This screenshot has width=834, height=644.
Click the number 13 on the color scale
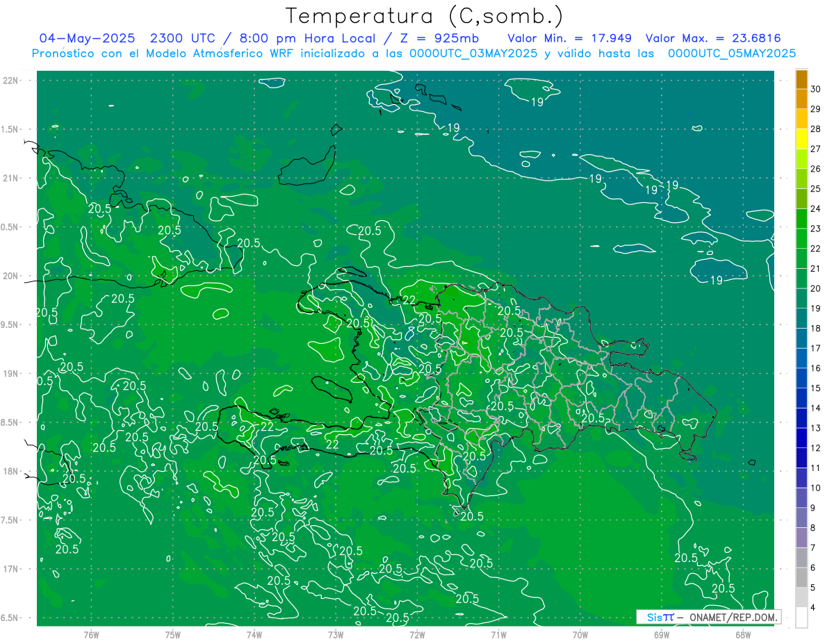[816, 428]
